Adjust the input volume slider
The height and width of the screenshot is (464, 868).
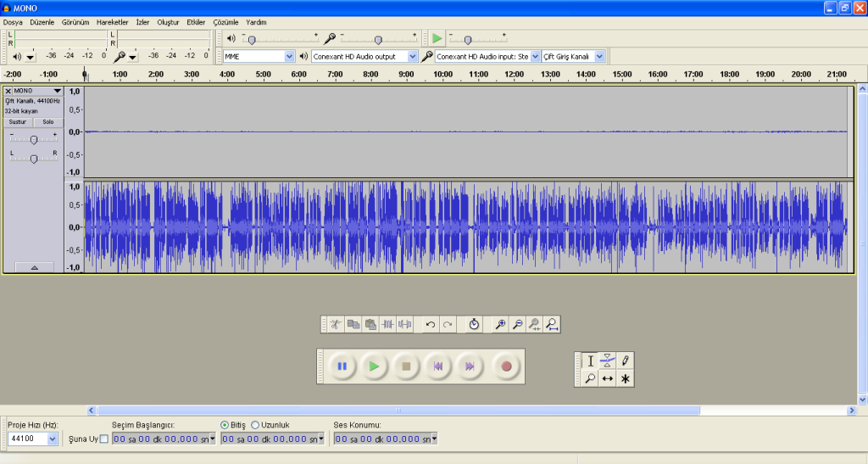[378, 40]
